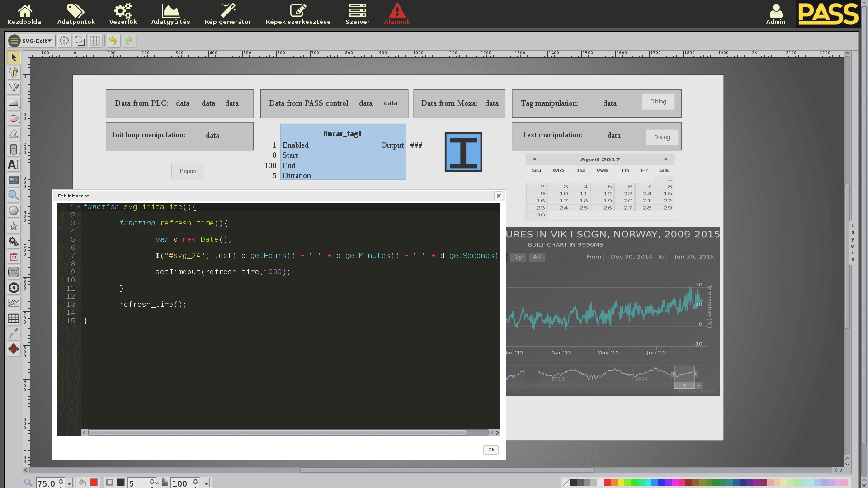Click the zoom value 75.0 field
Viewport: 868px width, 488px height.
point(47,483)
